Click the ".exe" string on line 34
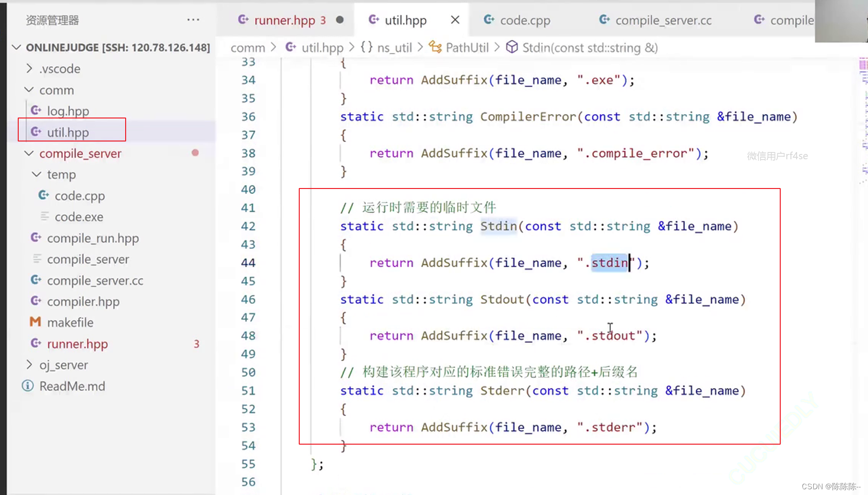Viewport: 868px width, 495px height. [x=599, y=80]
